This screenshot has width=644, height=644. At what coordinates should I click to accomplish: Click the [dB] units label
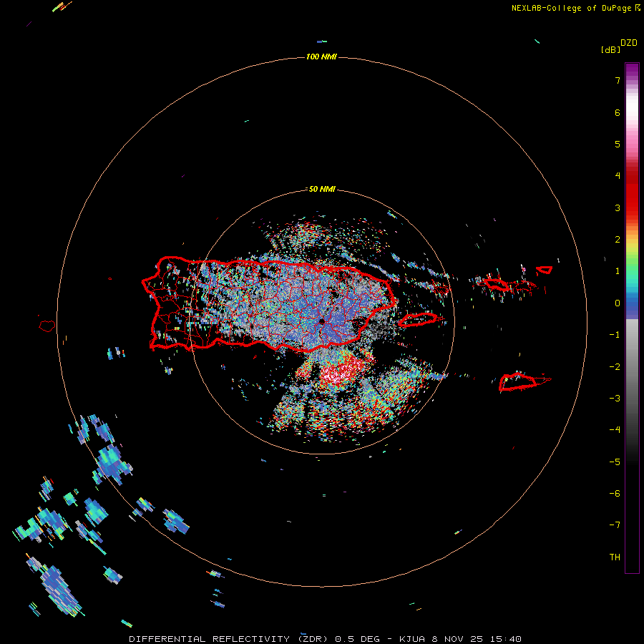[x=610, y=49]
